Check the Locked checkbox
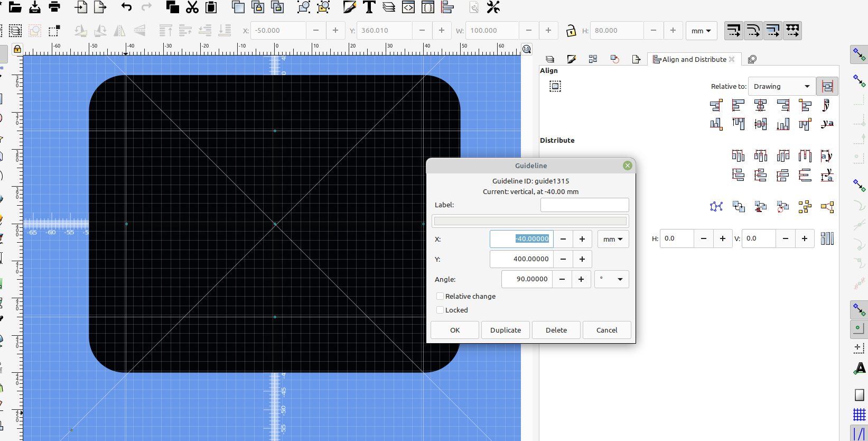 coord(440,310)
